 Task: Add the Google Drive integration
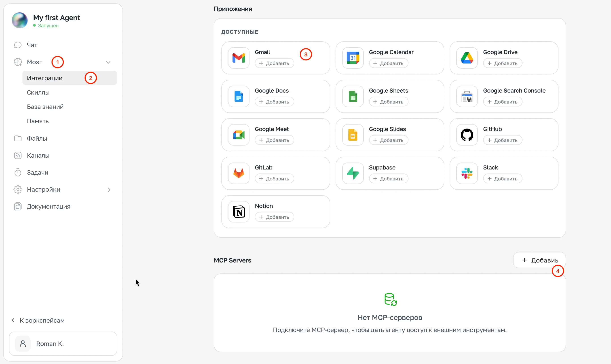[x=503, y=63]
